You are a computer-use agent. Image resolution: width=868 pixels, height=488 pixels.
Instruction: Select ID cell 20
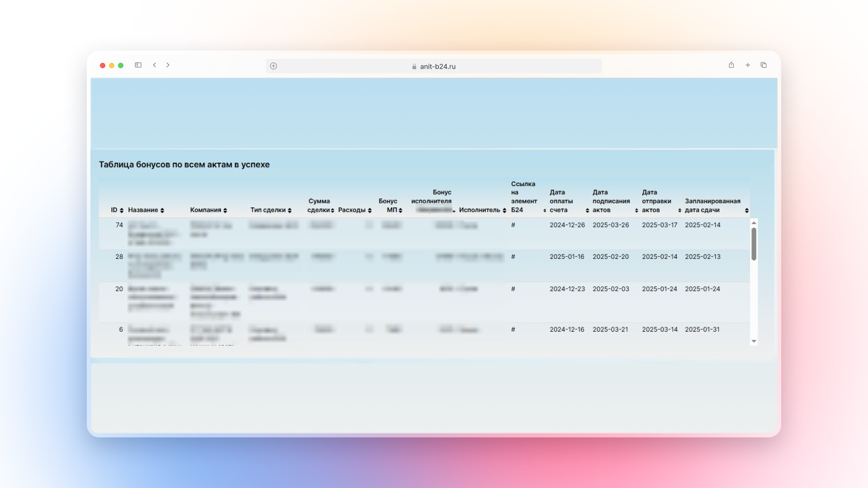[x=119, y=289]
